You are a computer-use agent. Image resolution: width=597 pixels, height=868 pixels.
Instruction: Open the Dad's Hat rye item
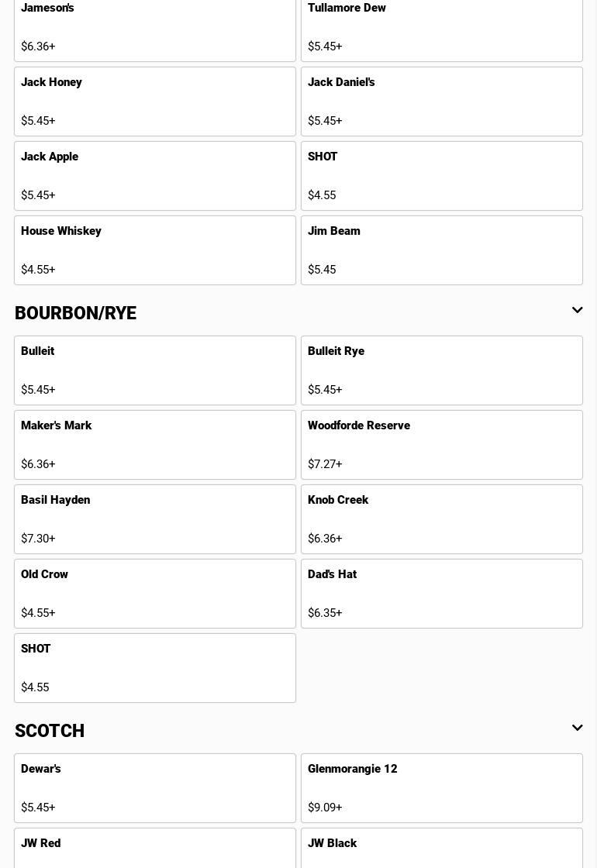(441, 594)
